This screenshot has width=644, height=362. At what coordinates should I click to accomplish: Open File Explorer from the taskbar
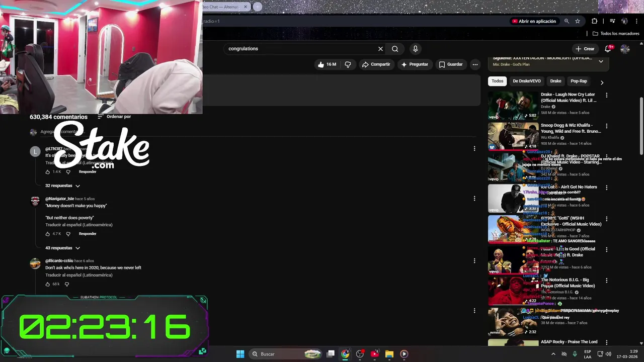click(389, 354)
